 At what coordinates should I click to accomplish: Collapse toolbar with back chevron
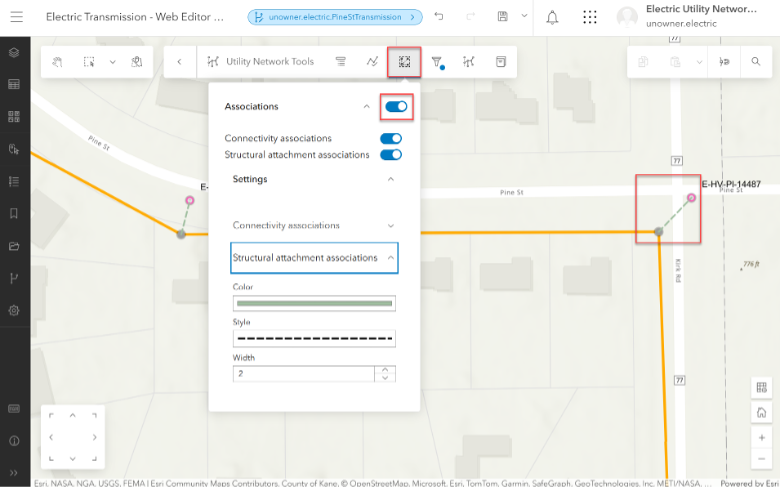tap(180, 62)
